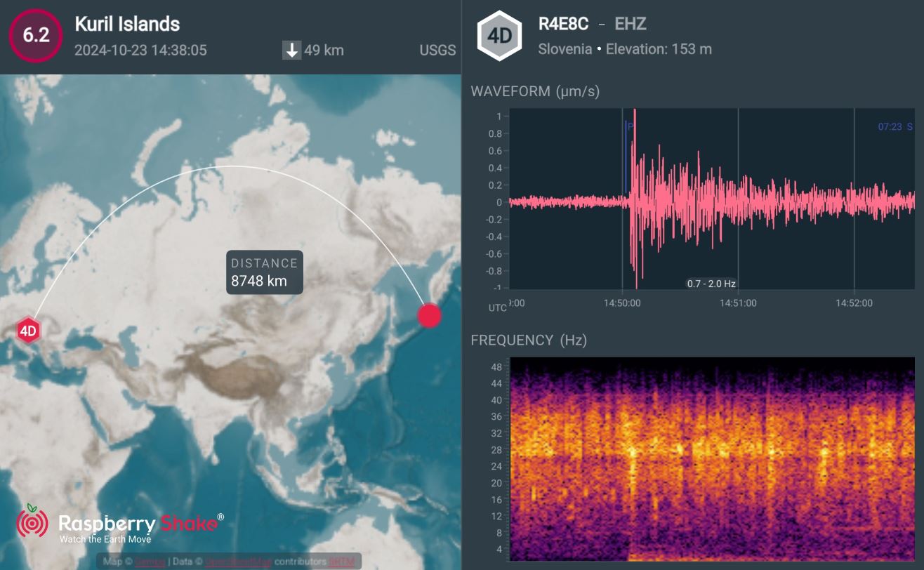Click the DISTANCE 8748 km label

point(265,272)
